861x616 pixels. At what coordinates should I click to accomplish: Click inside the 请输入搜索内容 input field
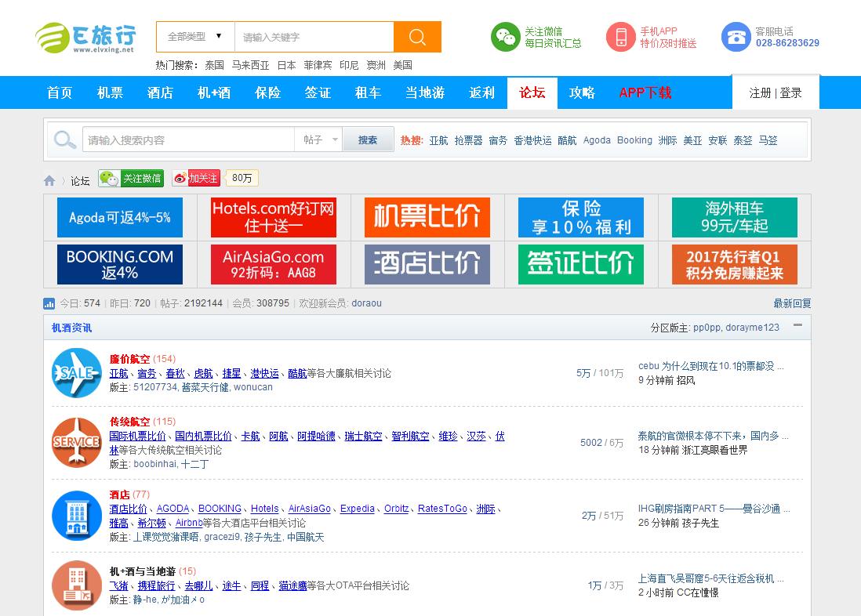point(188,138)
